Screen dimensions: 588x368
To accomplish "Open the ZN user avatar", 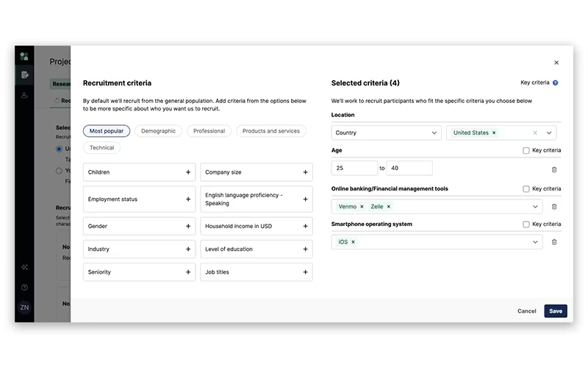I will click(24, 307).
